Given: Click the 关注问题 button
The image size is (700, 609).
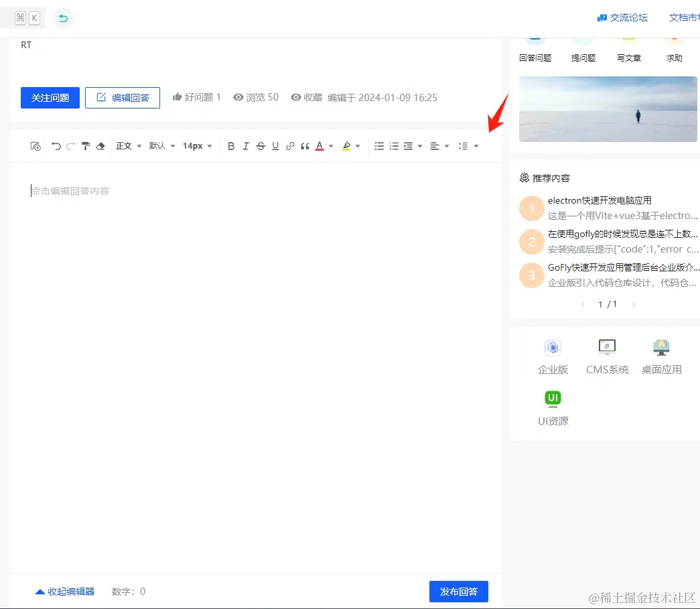Looking at the screenshot, I should tap(50, 98).
